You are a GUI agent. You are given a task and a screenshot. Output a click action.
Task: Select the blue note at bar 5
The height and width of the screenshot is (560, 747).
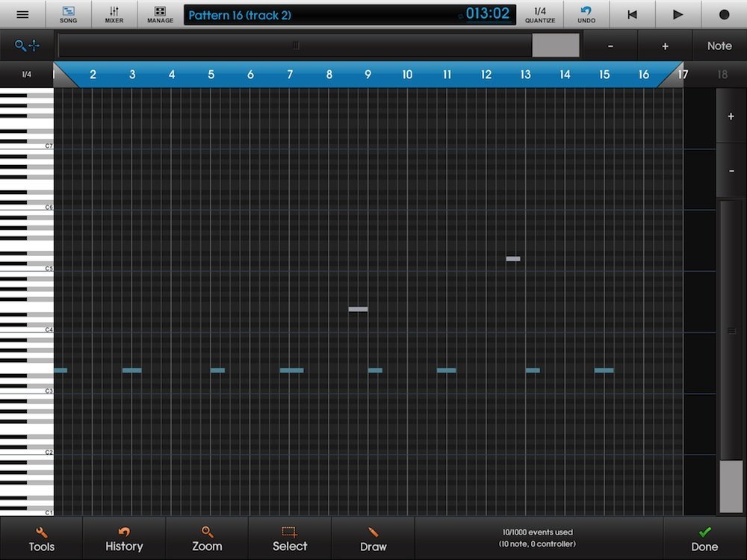(x=217, y=370)
